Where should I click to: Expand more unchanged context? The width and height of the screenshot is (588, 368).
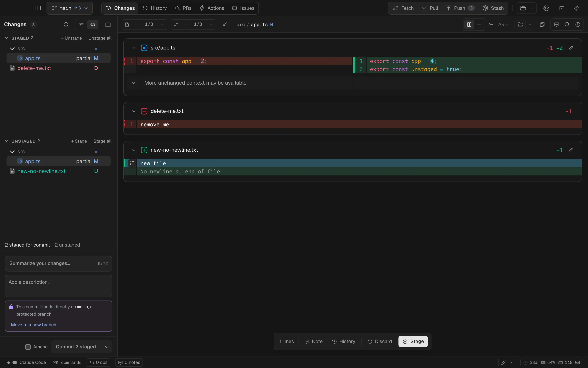133,83
